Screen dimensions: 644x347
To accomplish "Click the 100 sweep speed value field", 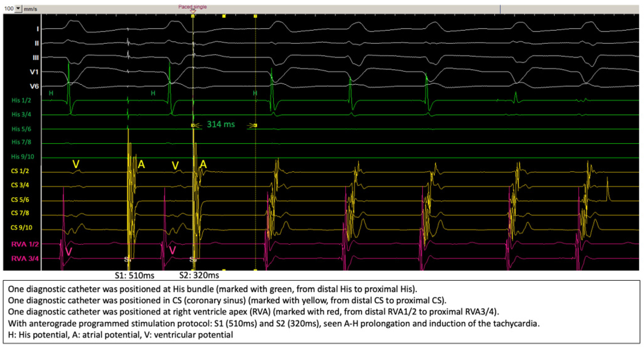I will click(x=9, y=9).
